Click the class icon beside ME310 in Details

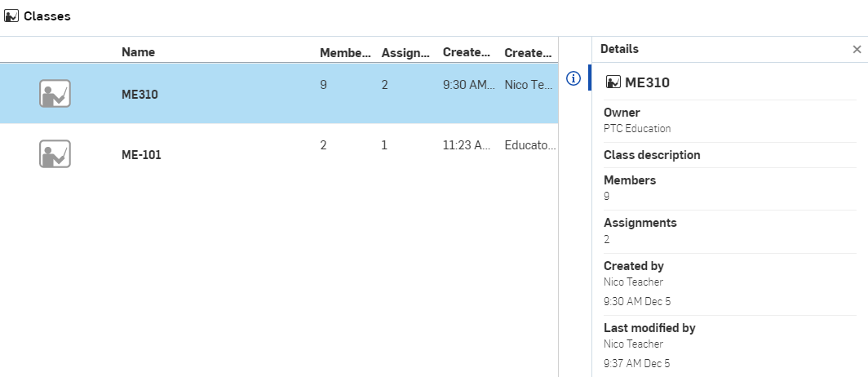pos(613,82)
